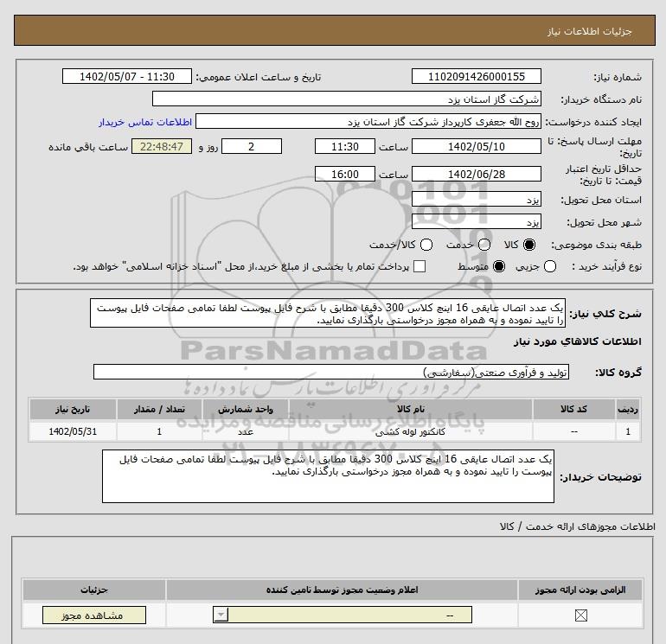The image size is (666, 644).
Task: Click the need date cell 1402/05/31
Action: [73, 431]
